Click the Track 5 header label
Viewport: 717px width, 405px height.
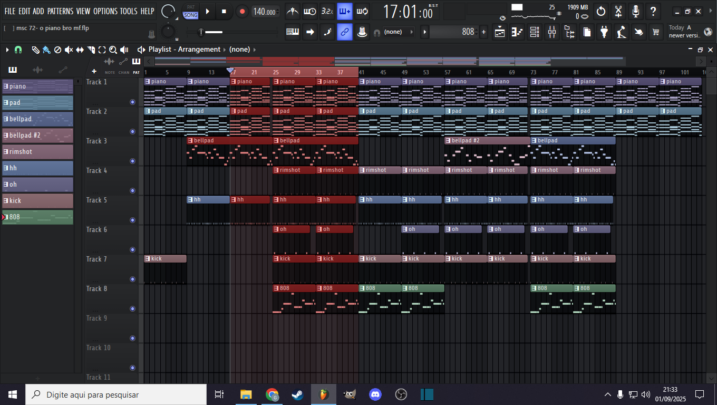96,200
